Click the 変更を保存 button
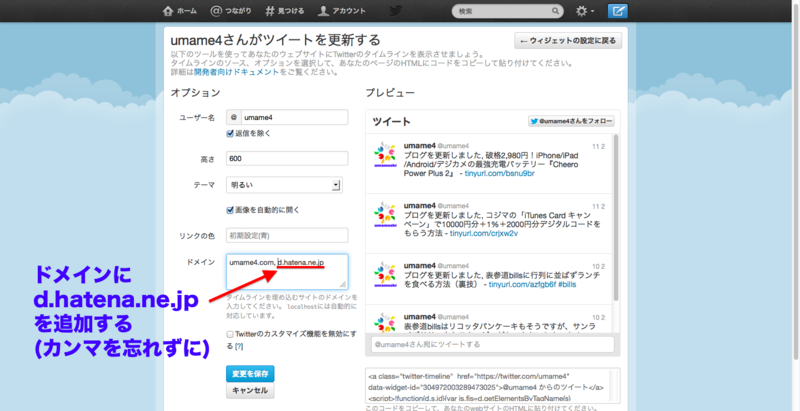 click(x=251, y=374)
